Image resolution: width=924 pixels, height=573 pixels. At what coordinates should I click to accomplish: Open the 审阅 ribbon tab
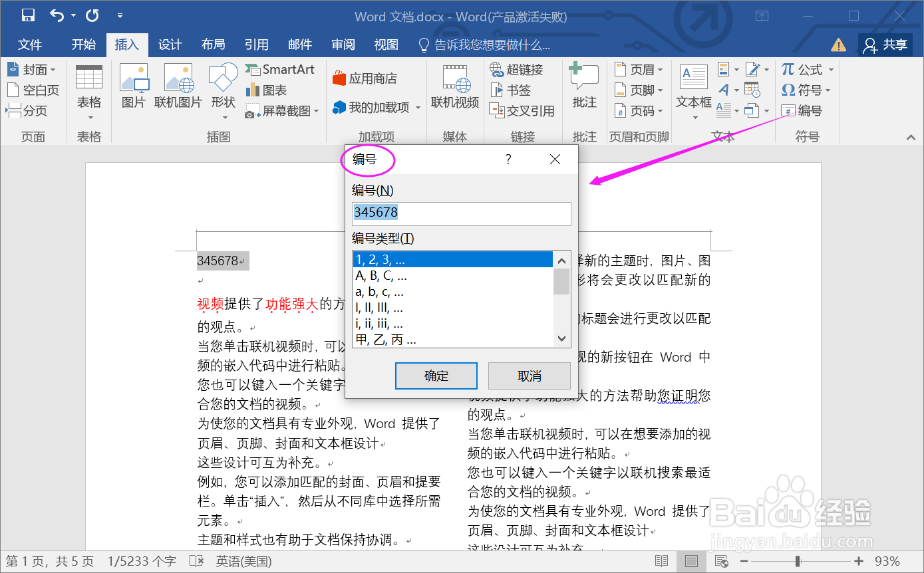(x=343, y=45)
